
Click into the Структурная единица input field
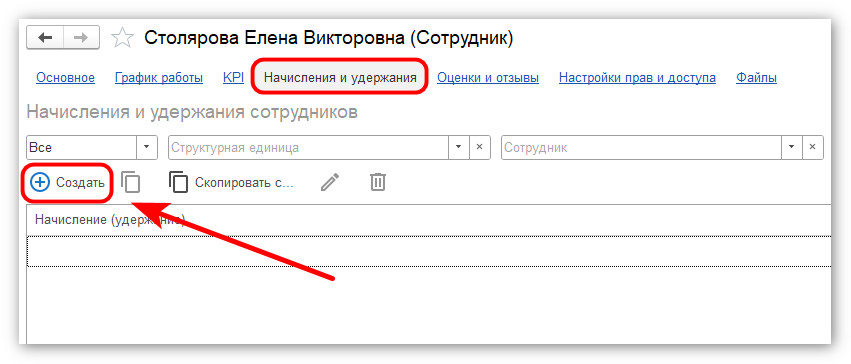[x=308, y=148]
